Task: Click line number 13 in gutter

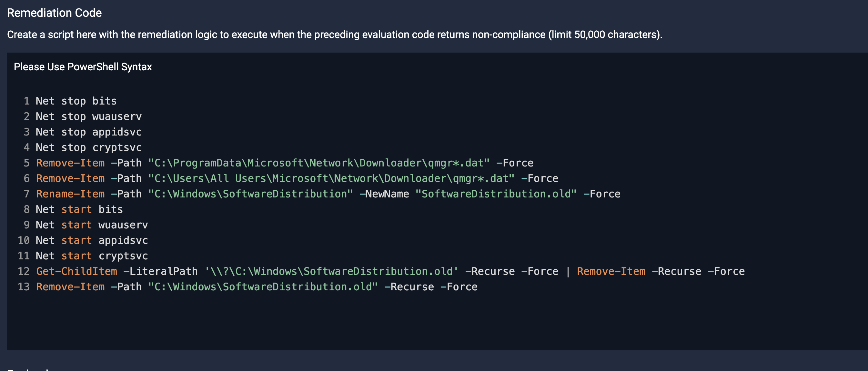Action: [x=24, y=287]
